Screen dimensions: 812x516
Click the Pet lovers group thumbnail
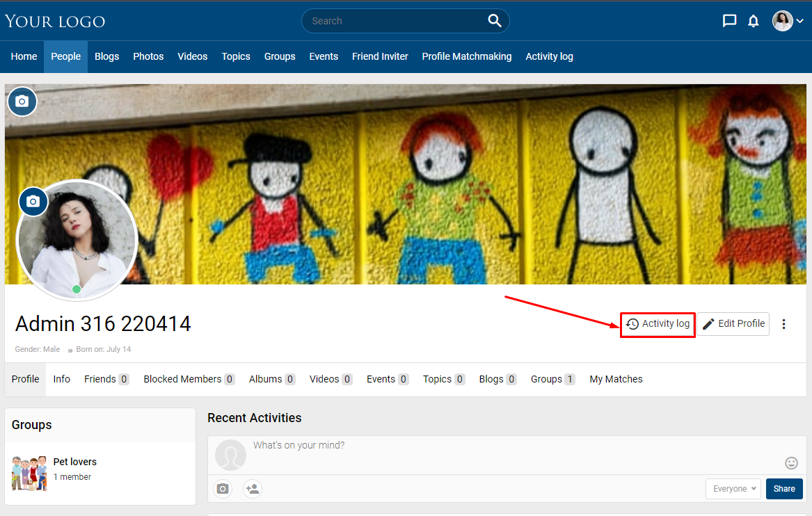click(x=29, y=473)
